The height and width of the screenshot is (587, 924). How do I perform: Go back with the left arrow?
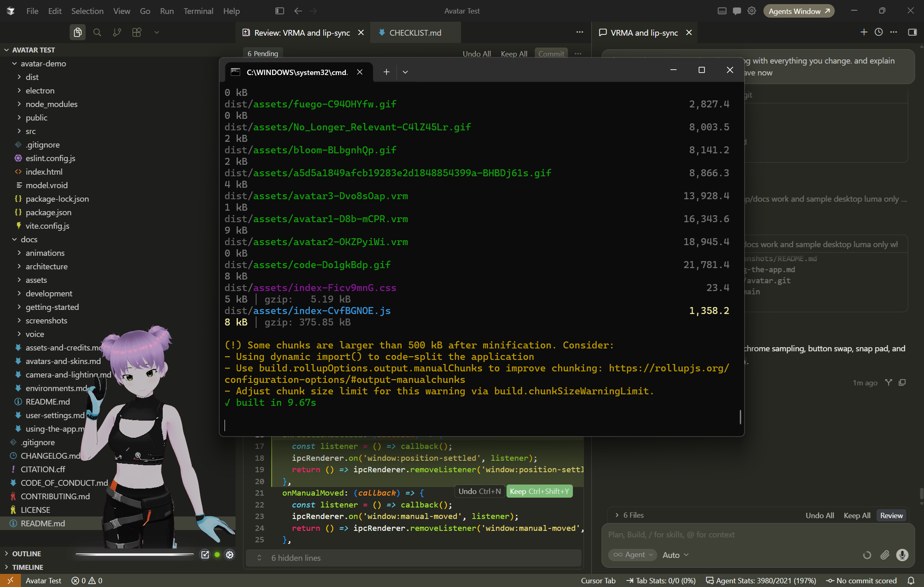(x=298, y=11)
